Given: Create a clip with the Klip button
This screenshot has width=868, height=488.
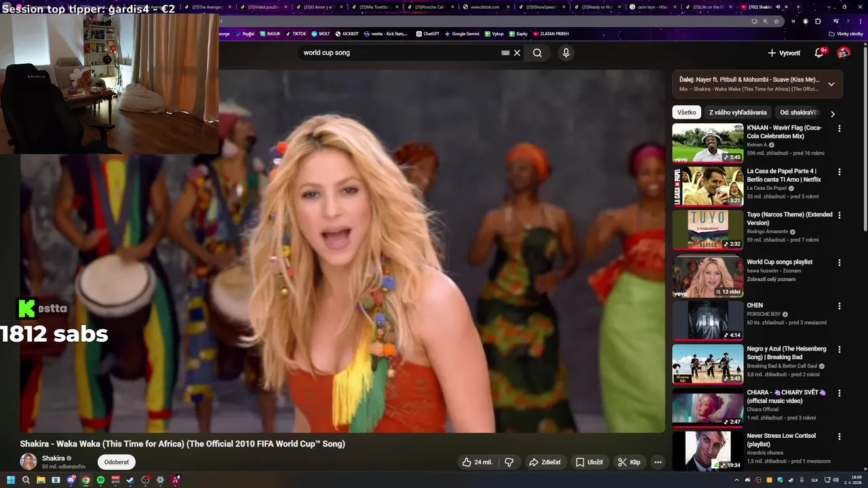Looking at the screenshot, I should (x=629, y=462).
